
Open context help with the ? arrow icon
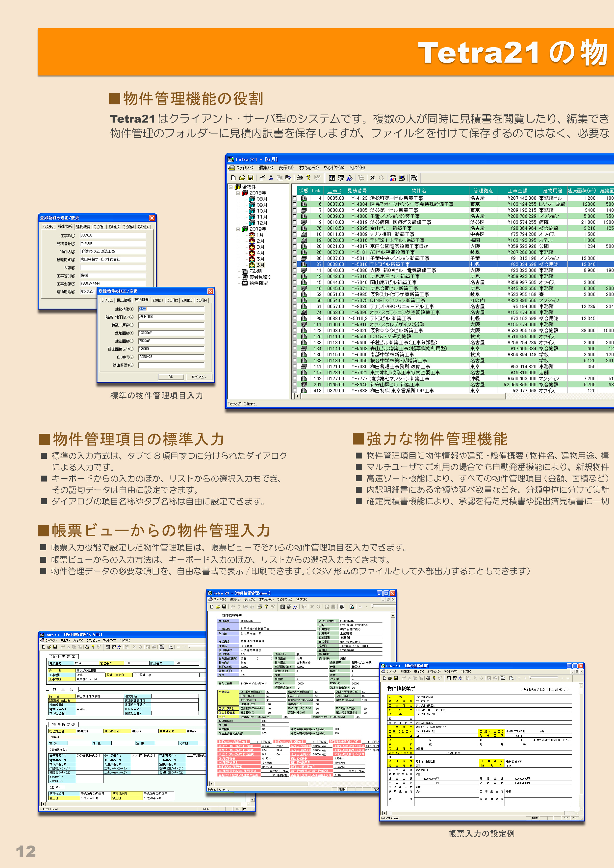click(317, 178)
